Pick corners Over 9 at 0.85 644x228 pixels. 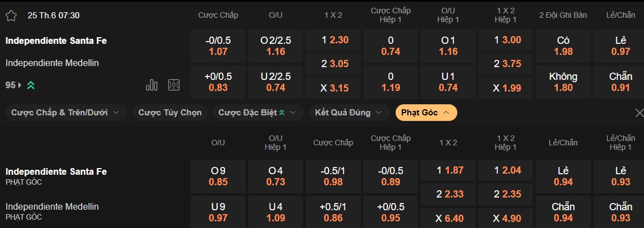click(x=218, y=176)
